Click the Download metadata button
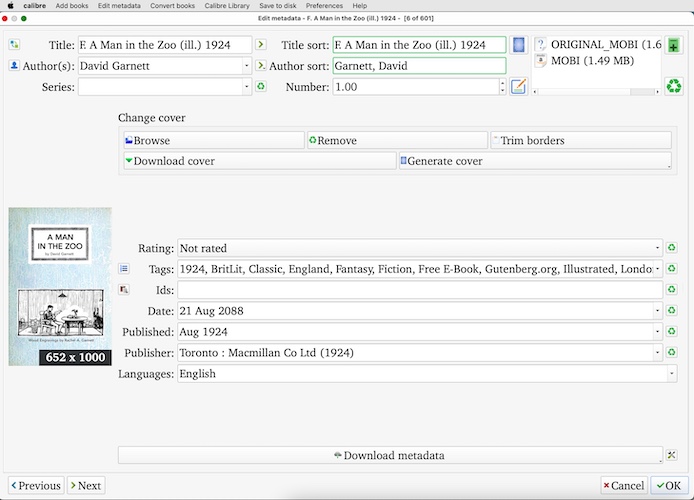This screenshot has width=694, height=500. coord(390,455)
